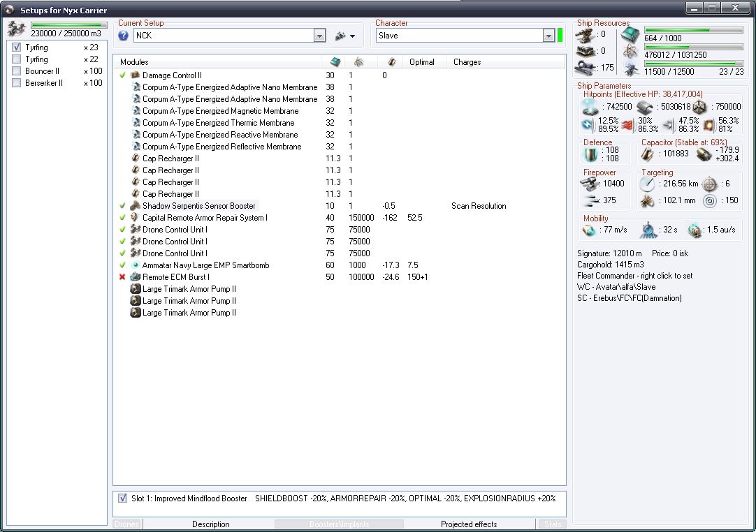Click the Charges column header
Viewport: 756px width, 532px height.
467,61
